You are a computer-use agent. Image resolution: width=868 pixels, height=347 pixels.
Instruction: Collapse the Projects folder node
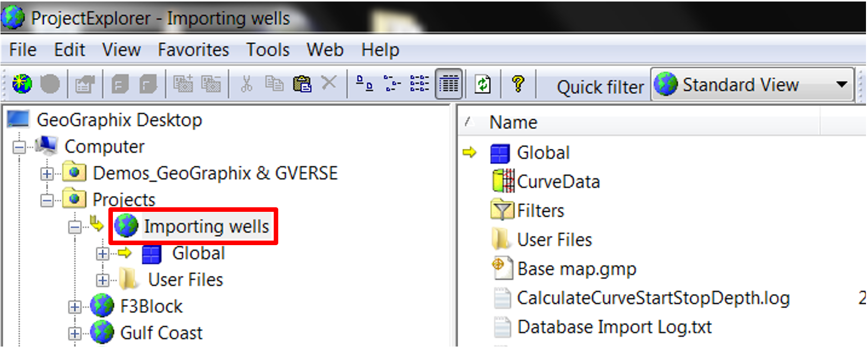click(x=47, y=200)
